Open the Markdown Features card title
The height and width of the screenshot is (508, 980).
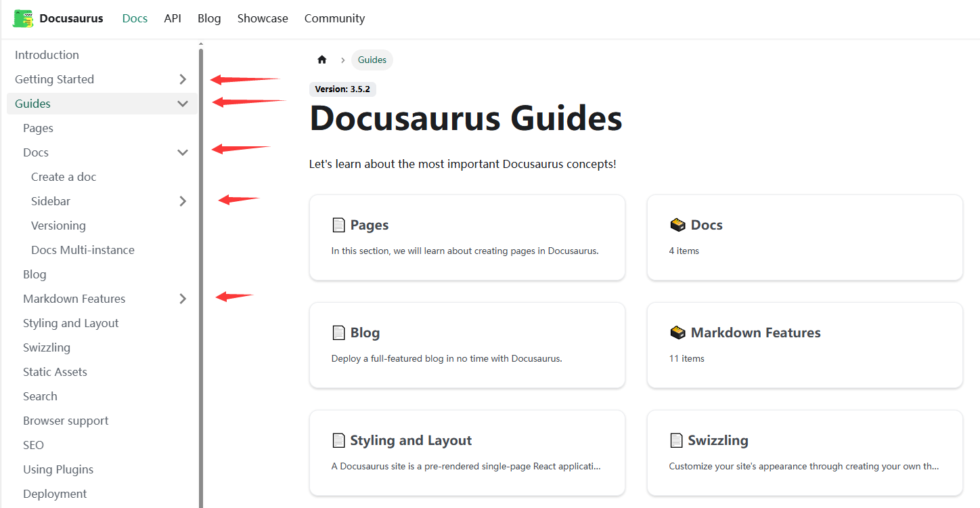click(x=755, y=333)
